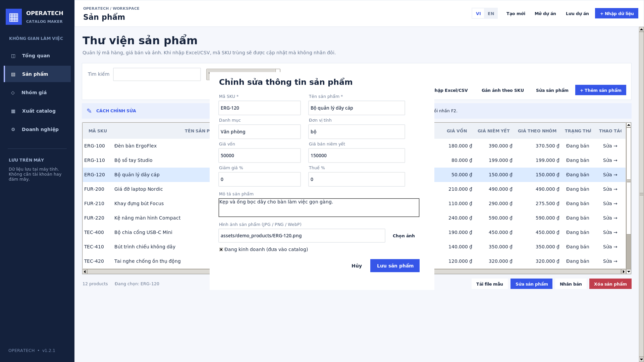Screen dimensions: 644x362
Task: Switch language to VI
Action: [478, 13]
